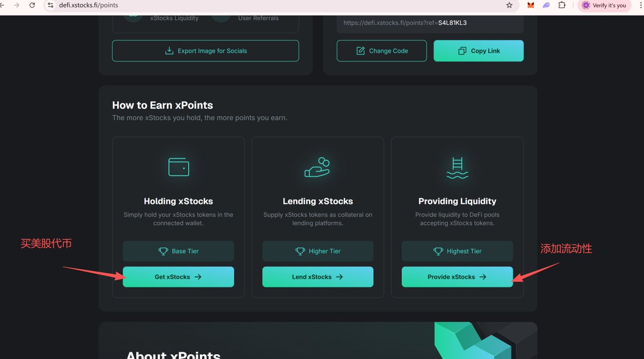The image size is (644, 359).
Task: Open the purple extension icon
Action: tap(546, 5)
